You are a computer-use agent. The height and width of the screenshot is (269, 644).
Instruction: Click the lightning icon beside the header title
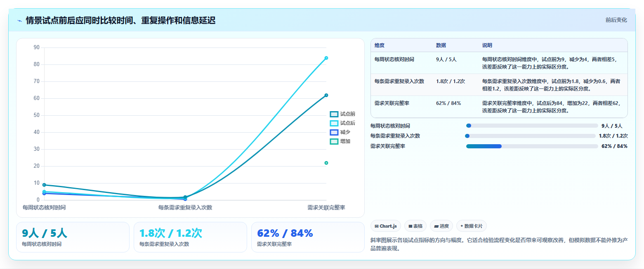(19, 21)
